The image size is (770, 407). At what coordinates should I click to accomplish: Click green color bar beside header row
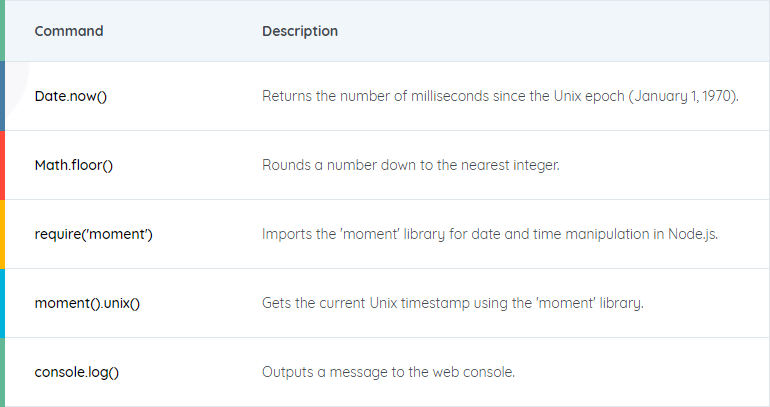point(2,30)
